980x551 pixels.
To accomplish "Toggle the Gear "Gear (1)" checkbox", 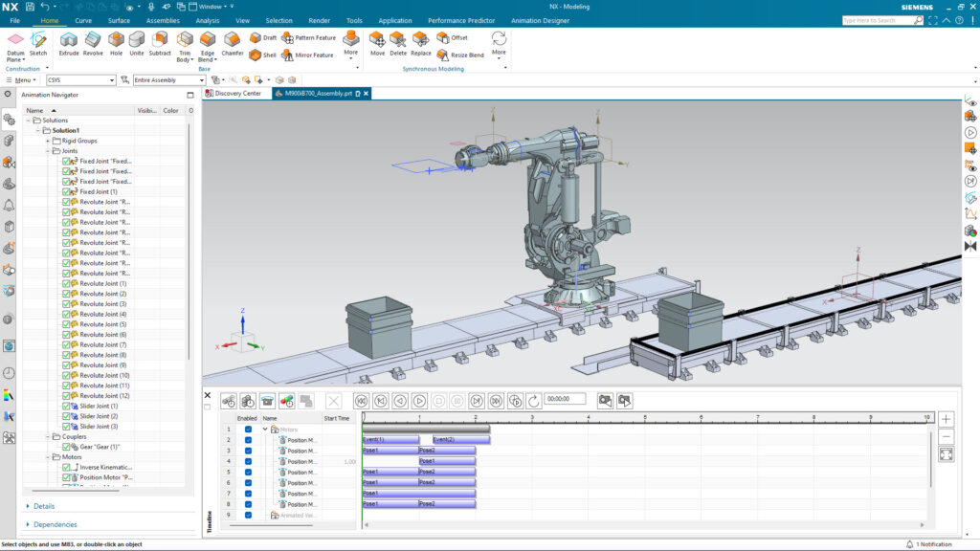I will [x=66, y=447].
